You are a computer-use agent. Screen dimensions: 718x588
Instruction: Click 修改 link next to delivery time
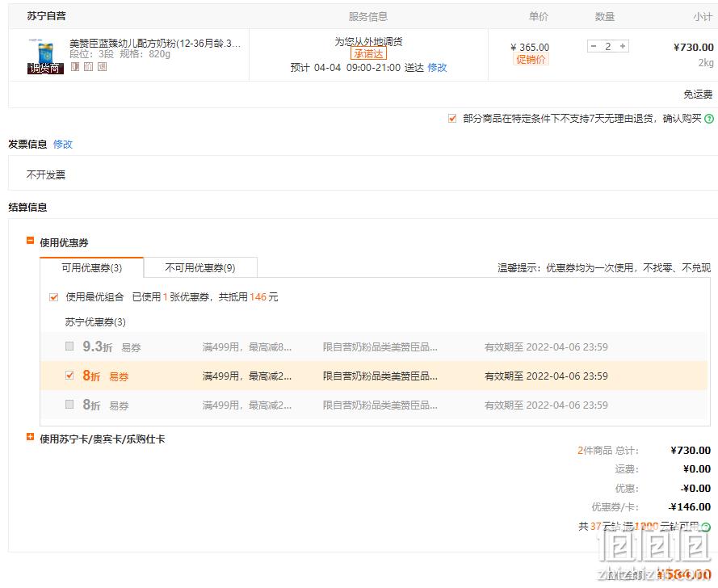pyautogui.click(x=437, y=68)
